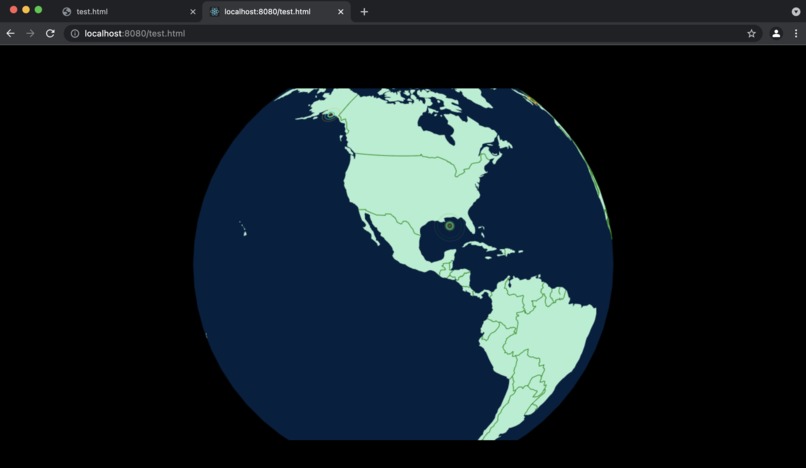This screenshot has height=468, width=806.
Task: Open the tab search dropdown arrow
Action: [x=796, y=11]
